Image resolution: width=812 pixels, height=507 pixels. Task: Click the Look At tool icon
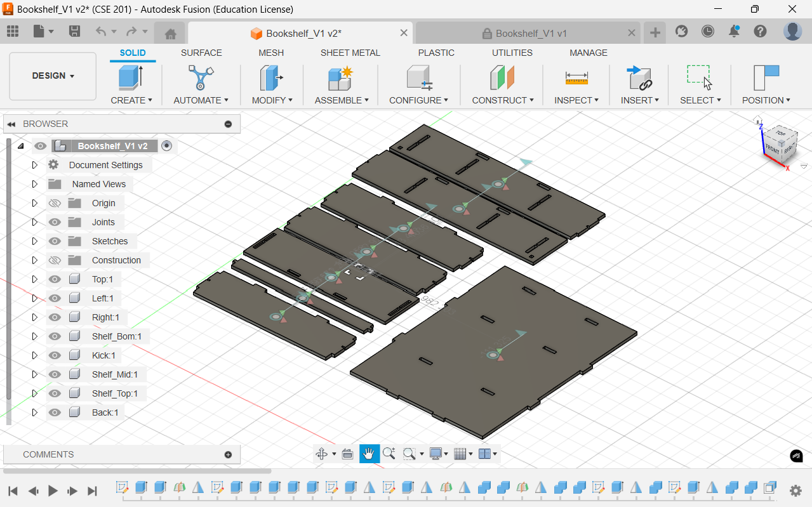[x=347, y=454]
